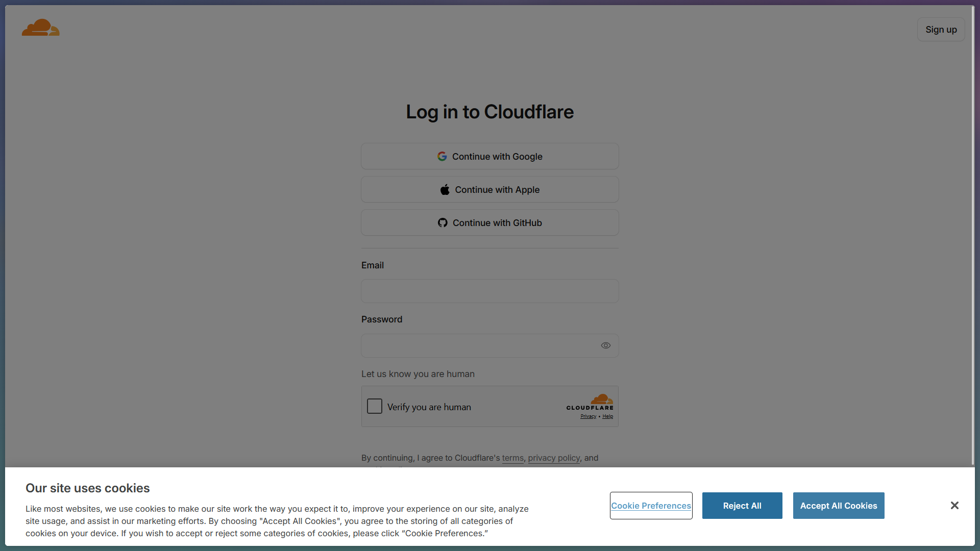
Task: Focus the Email input field
Action: tap(490, 291)
